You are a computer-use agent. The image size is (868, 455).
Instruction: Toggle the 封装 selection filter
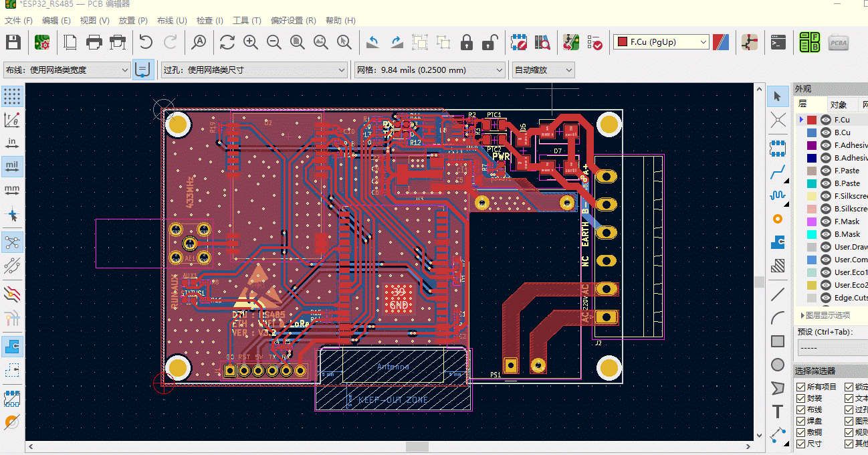coord(800,398)
